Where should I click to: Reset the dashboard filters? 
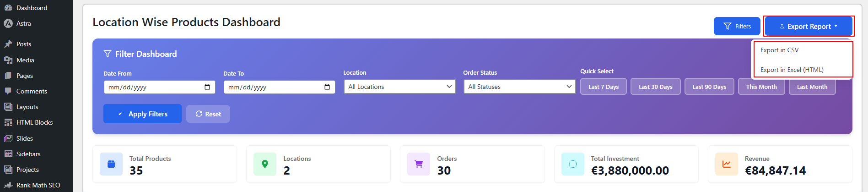point(208,114)
